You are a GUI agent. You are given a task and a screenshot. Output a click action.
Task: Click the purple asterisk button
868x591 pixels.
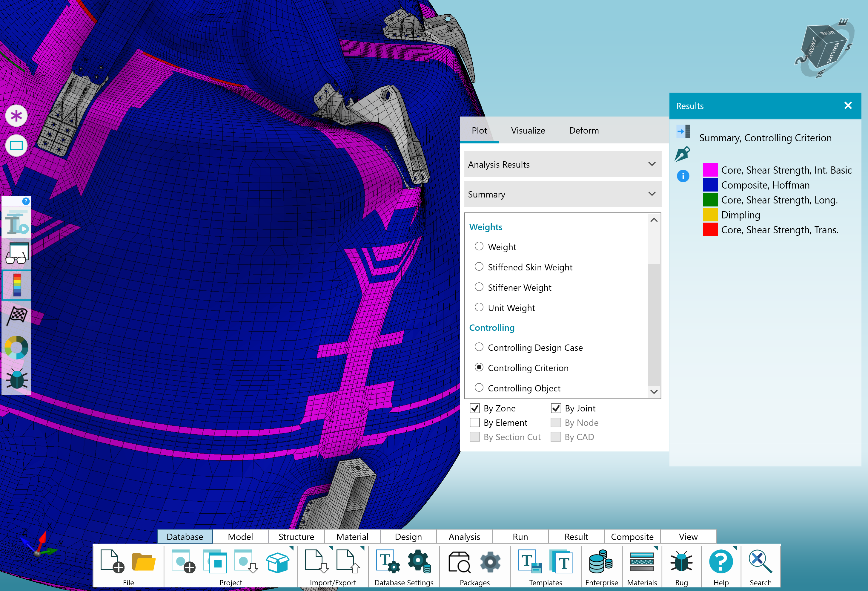click(16, 116)
